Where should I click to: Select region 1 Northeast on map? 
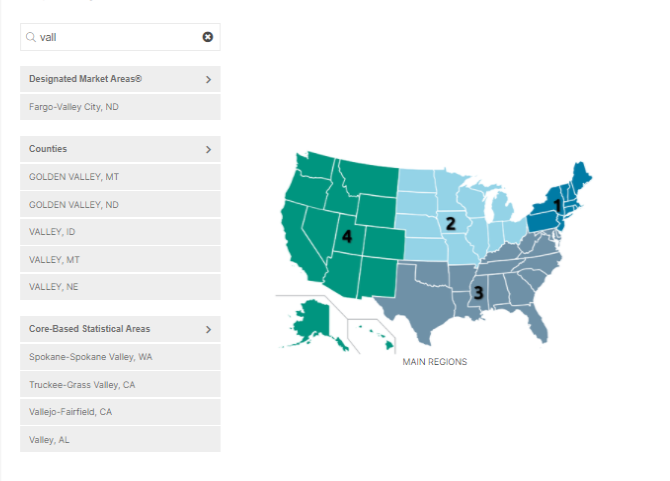coord(556,206)
